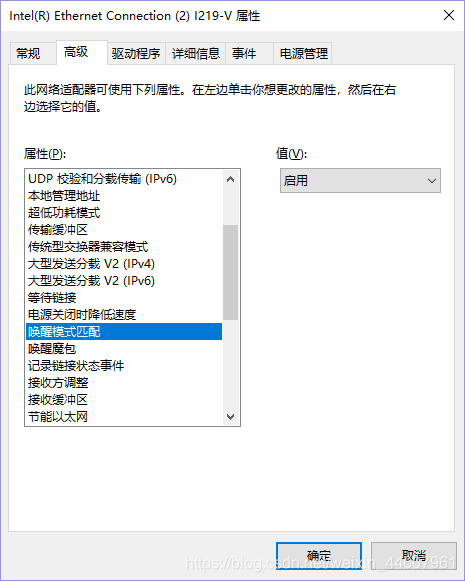The image size is (465, 582).
Task: Select 大型发送分载 V2 (IPv4) property
Action: point(124,264)
